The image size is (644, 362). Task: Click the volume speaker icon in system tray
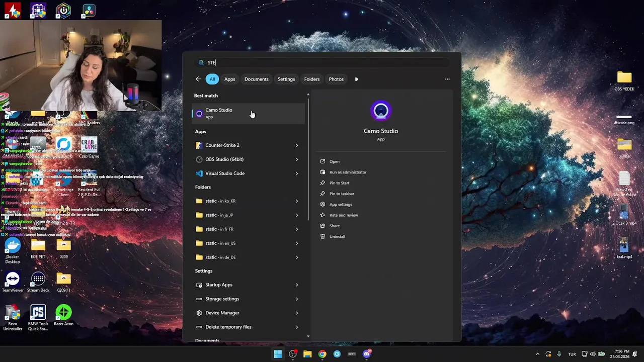tap(593, 354)
